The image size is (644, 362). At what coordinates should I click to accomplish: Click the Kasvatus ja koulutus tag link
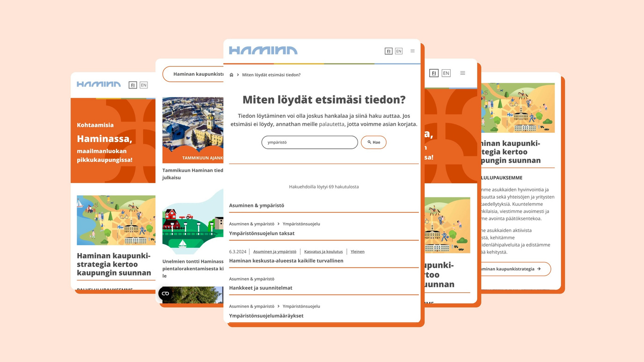pos(323,252)
